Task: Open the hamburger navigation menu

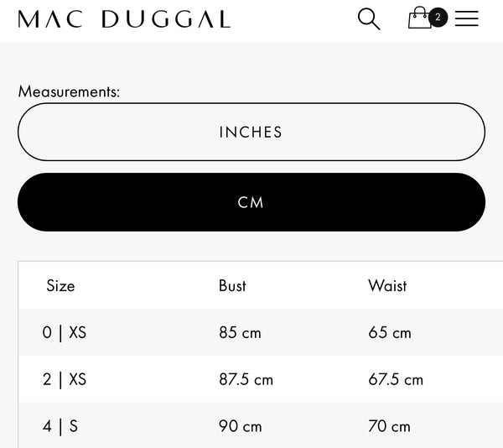Action: [x=467, y=18]
